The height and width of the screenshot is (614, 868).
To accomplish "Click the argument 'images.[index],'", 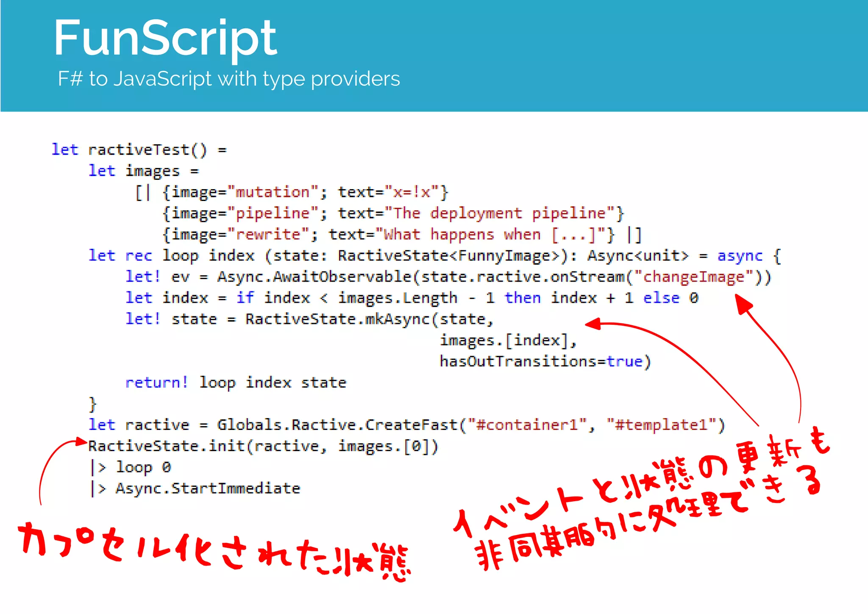I will (509, 340).
